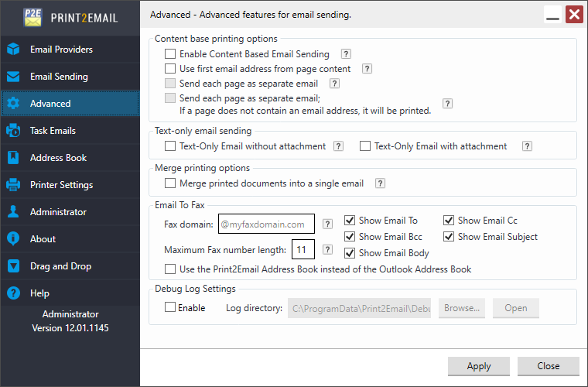Uncheck Show Email Bcc
The width and height of the screenshot is (588, 387).
(350, 237)
